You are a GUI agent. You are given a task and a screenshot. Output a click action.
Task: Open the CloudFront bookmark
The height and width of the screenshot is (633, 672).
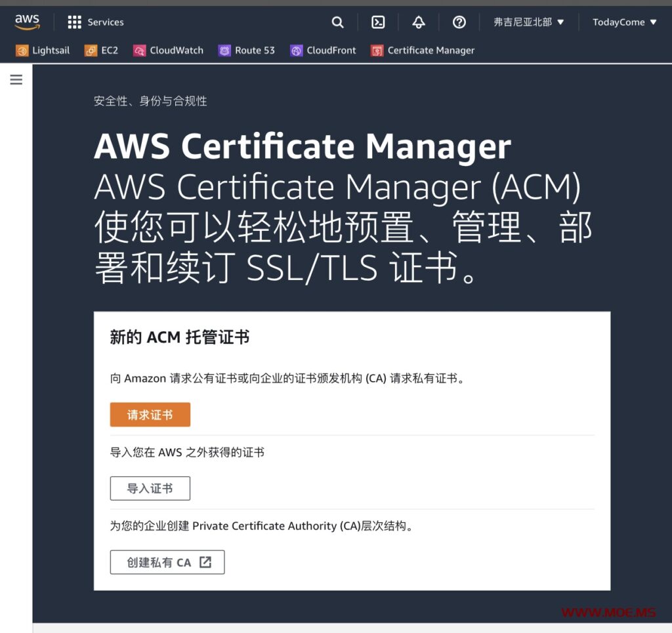pyautogui.click(x=323, y=51)
